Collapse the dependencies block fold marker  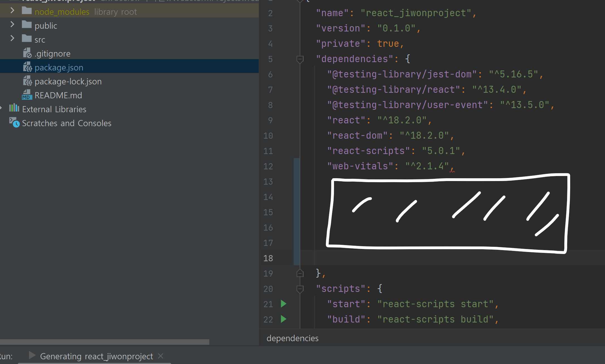pos(300,59)
